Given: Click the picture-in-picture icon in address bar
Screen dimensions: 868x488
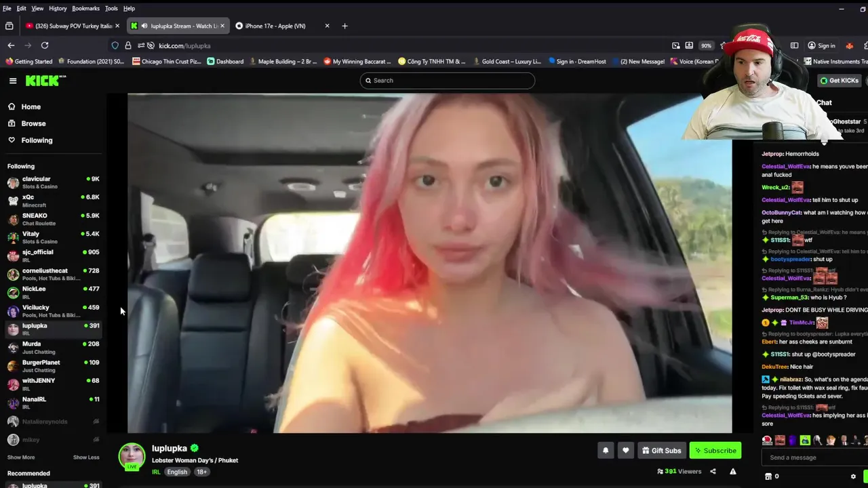Looking at the screenshot, I should coord(675,45).
